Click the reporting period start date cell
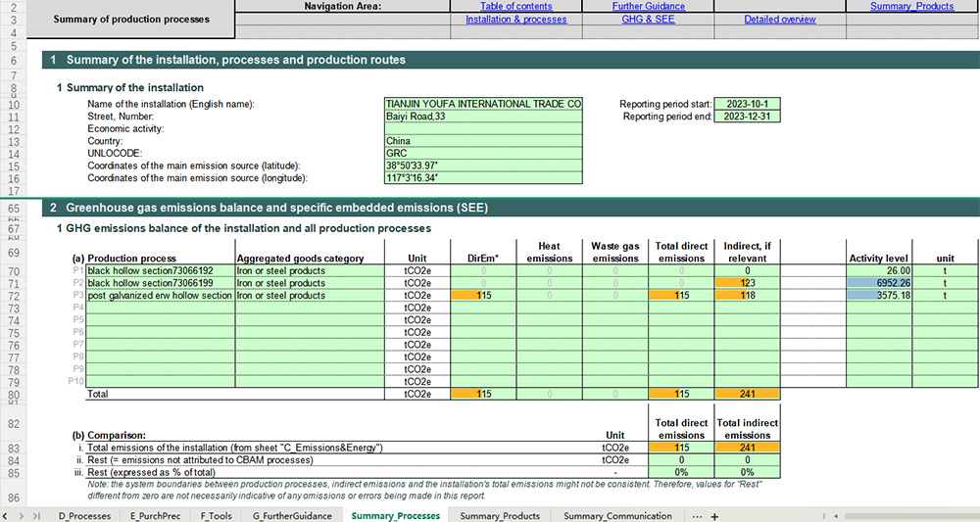Viewport: 980px width, 522px height. coord(749,104)
